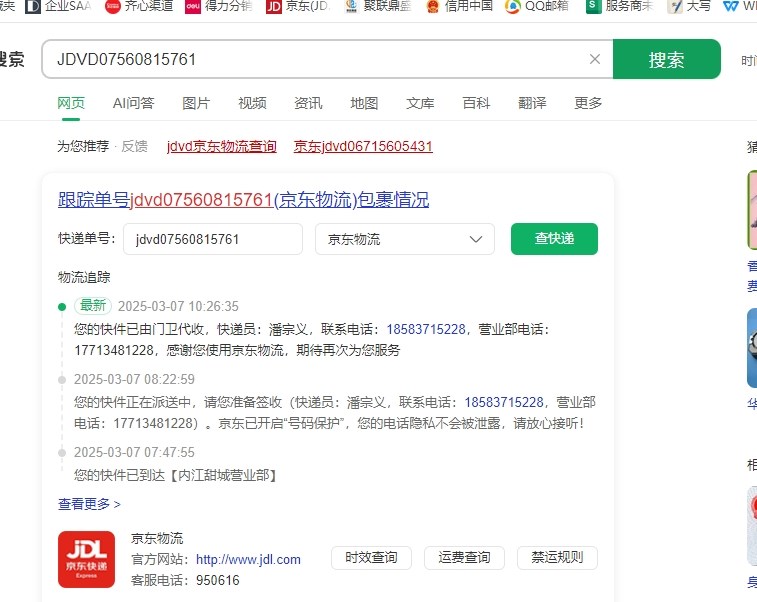Viewport: 757px width, 602px height.
Task: Open the 京东物流 courier dropdown
Action: pos(405,239)
